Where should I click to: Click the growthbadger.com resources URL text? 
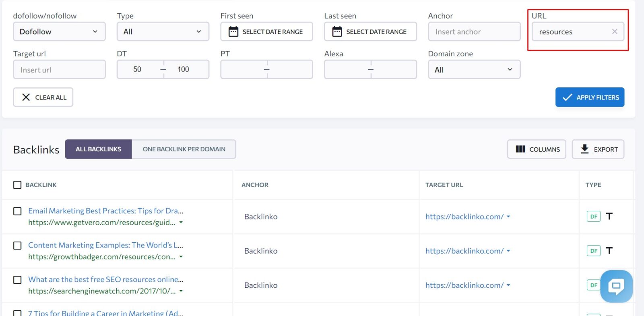coord(102,256)
